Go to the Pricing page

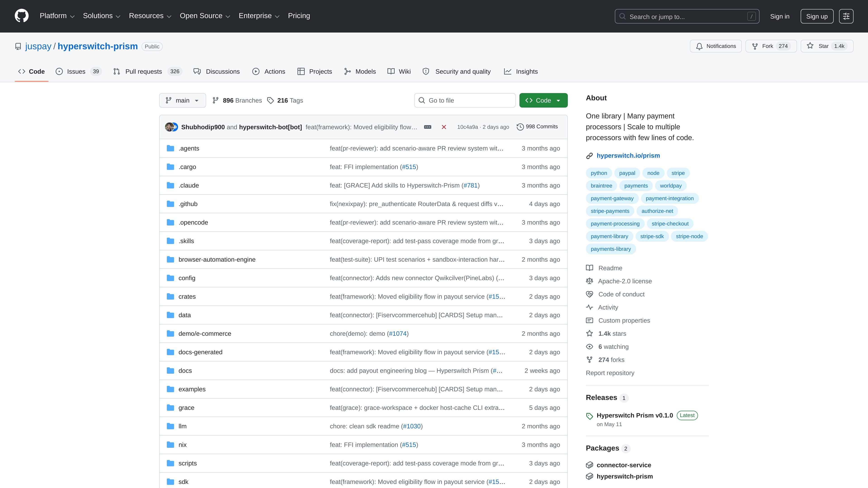(x=299, y=16)
